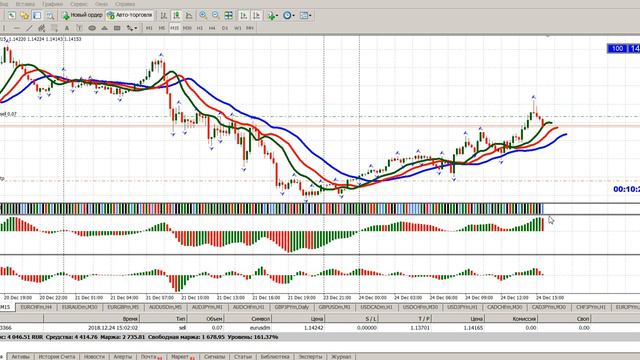This screenshot has width=640, height=360.
Task: Switch chart to candlesticks
Action: tap(176, 16)
